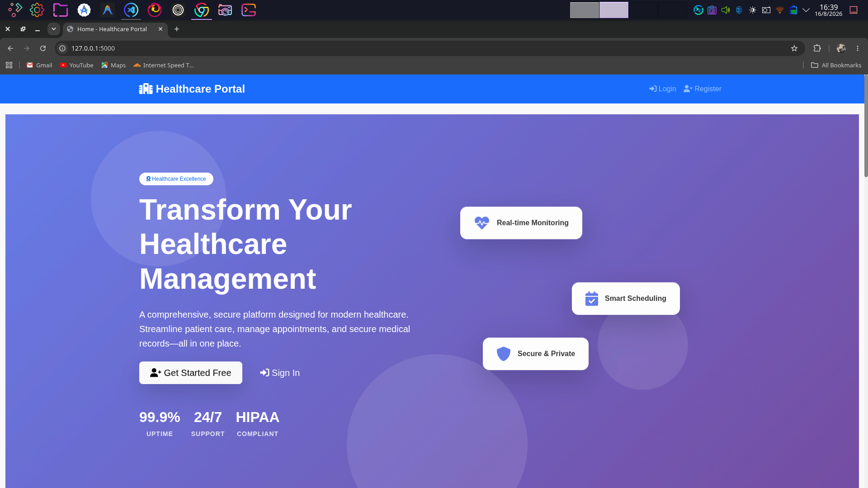
Task: Open the Chrome three-dot menu
Action: [x=858, y=48]
